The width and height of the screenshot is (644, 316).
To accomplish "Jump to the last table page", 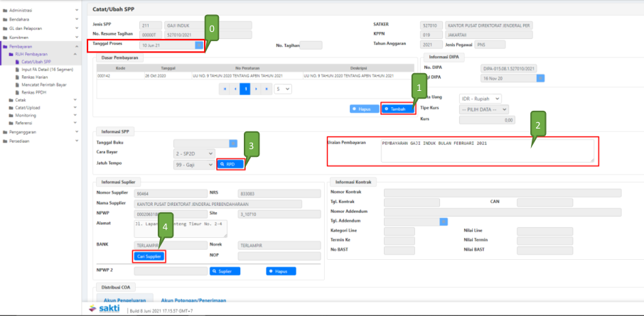I will [x=267, y=89].
